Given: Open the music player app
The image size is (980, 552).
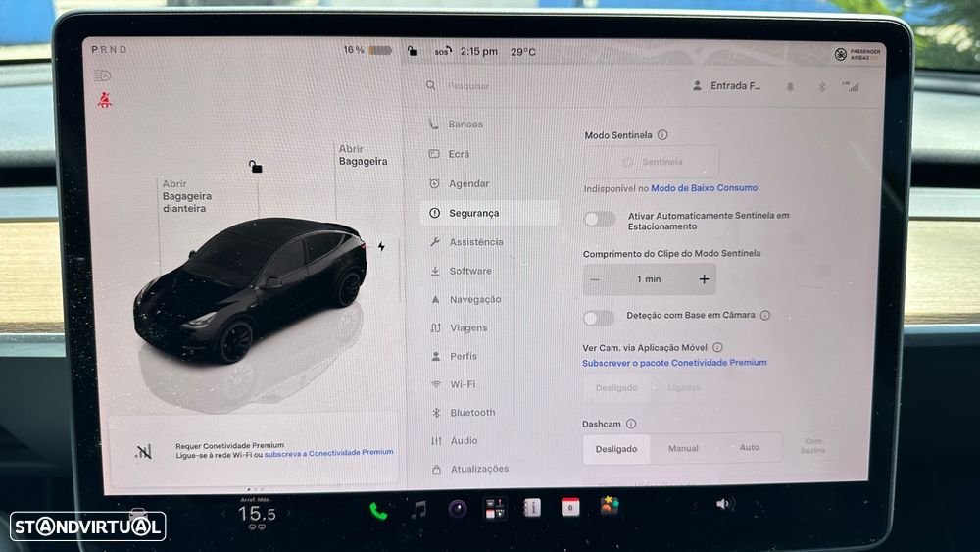Looking at the screenshot, I should pos(418,510).
